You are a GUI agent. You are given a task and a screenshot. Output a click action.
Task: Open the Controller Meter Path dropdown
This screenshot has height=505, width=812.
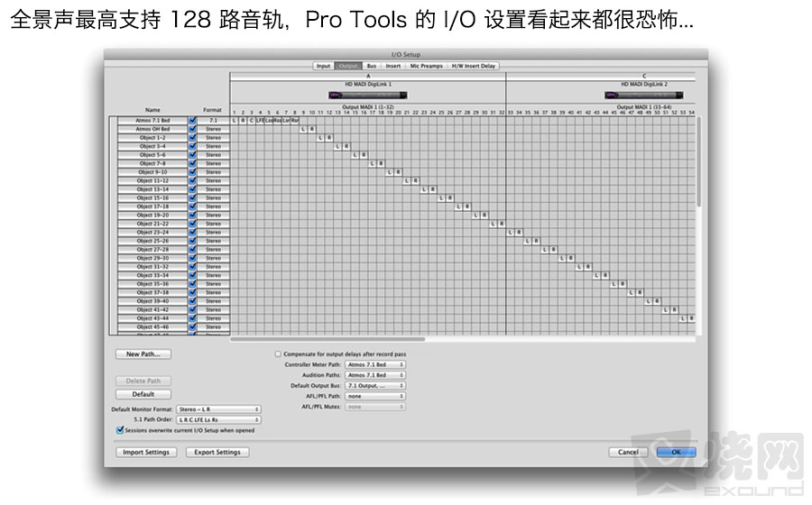[x=375, y=364]
